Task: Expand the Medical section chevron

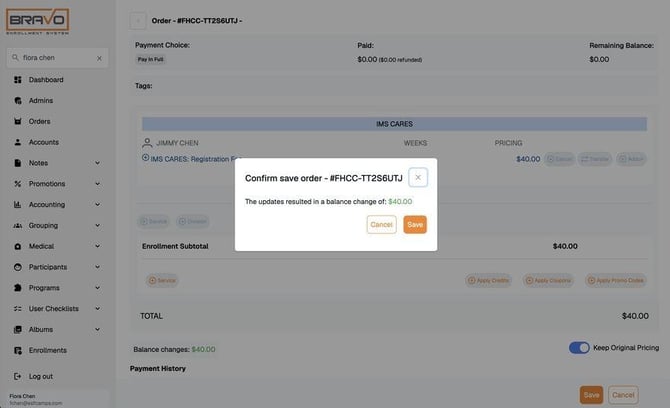Action: [x=97, y=246]
